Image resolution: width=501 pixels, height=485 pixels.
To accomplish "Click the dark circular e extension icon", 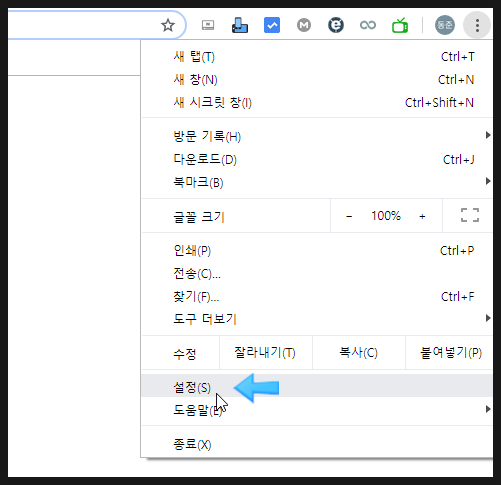I will (336, 25).
